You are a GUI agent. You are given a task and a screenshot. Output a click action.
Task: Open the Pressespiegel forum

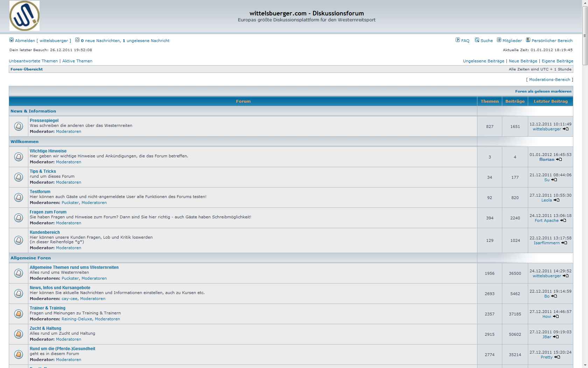coord(44,121)
